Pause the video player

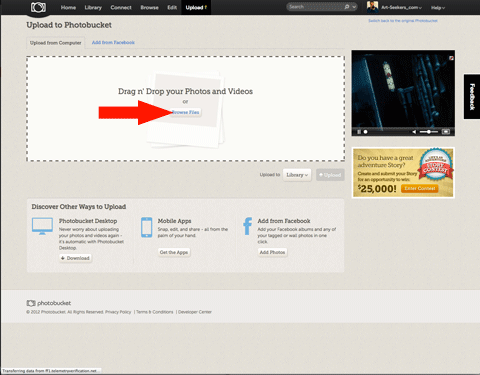coord(359,132)
